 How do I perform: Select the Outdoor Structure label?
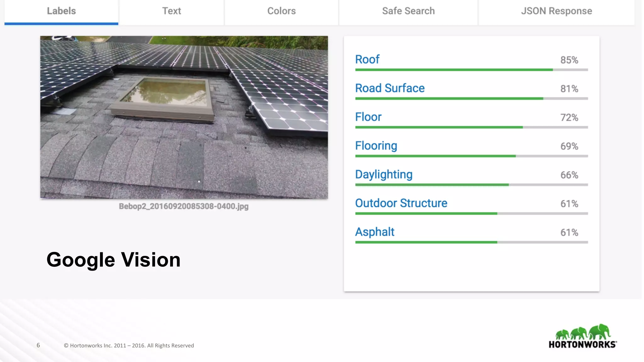point(401,203)
